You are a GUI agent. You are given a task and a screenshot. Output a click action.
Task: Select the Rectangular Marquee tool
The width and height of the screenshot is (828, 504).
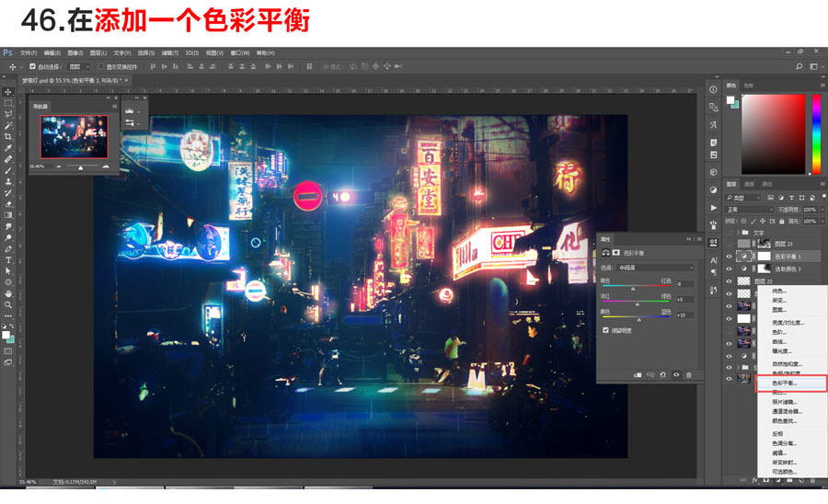(x=8, y=103)
